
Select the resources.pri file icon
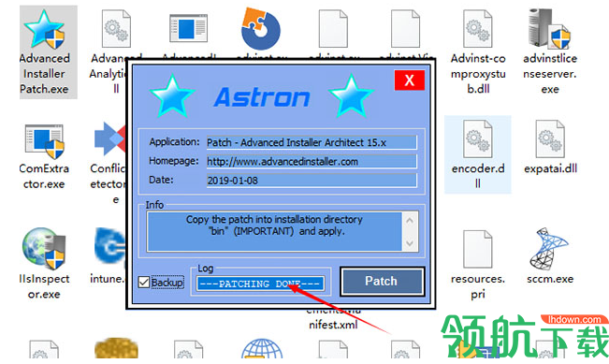[478, 250]
